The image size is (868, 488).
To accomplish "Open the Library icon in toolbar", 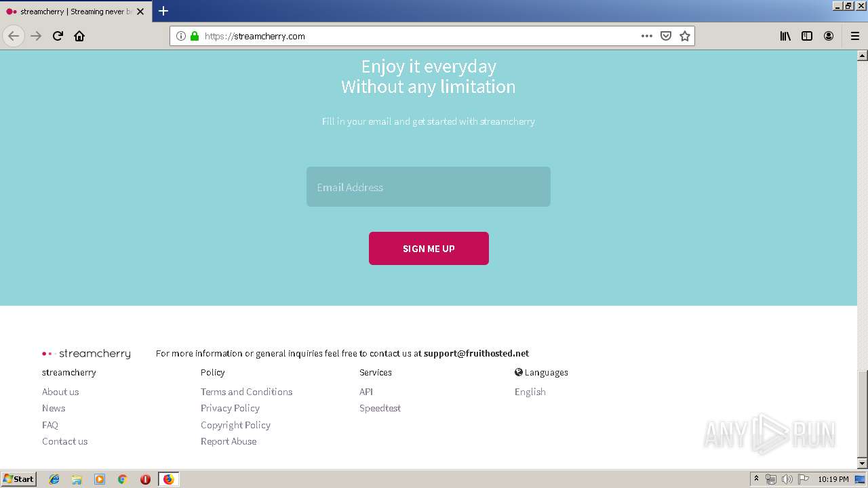I will click(785, 36).
